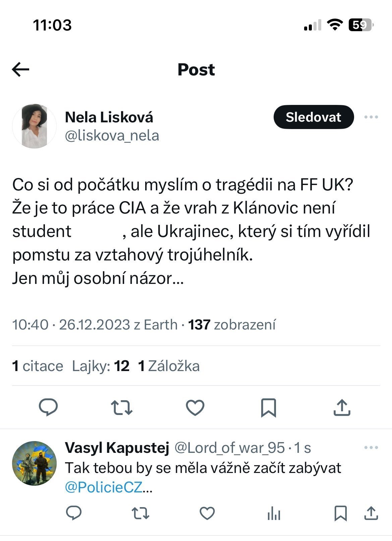This screenshot has height=541, width=392.
Task: View the 1 citace quotes list
Action: click(x=38, y=366)
